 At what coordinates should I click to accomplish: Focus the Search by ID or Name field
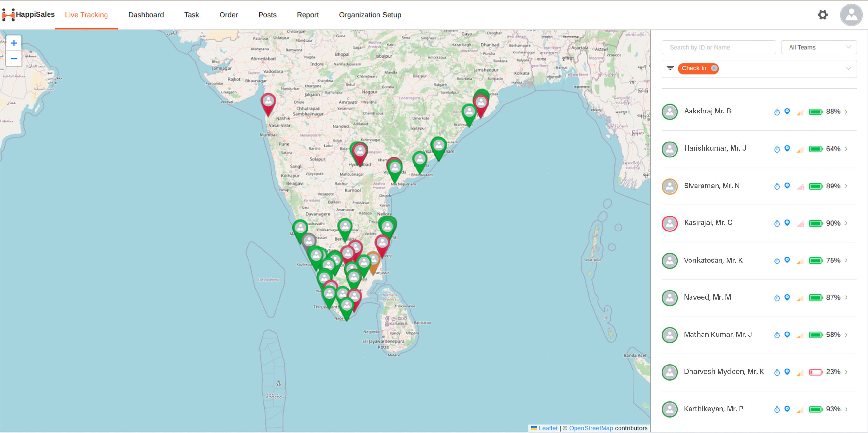719,48
